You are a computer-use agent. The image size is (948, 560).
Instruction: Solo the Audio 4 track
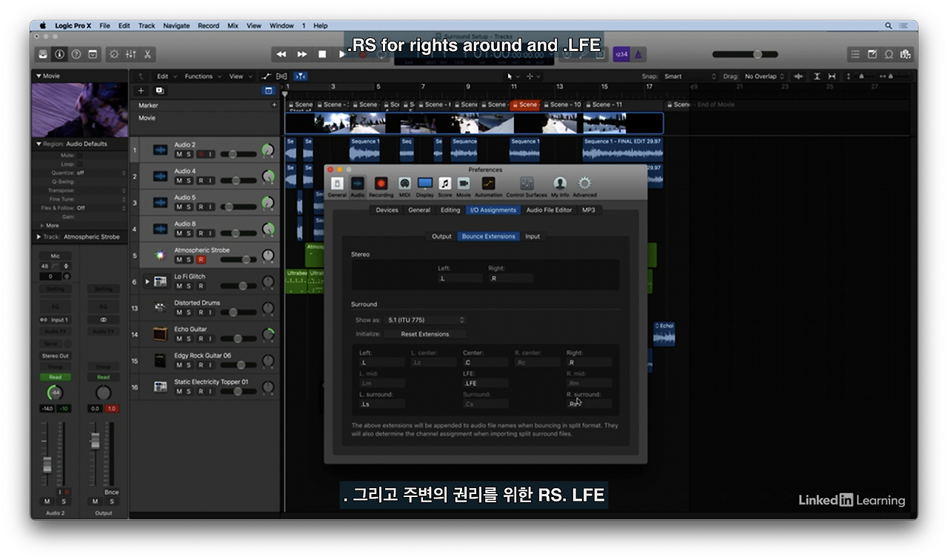pos(189,181)
